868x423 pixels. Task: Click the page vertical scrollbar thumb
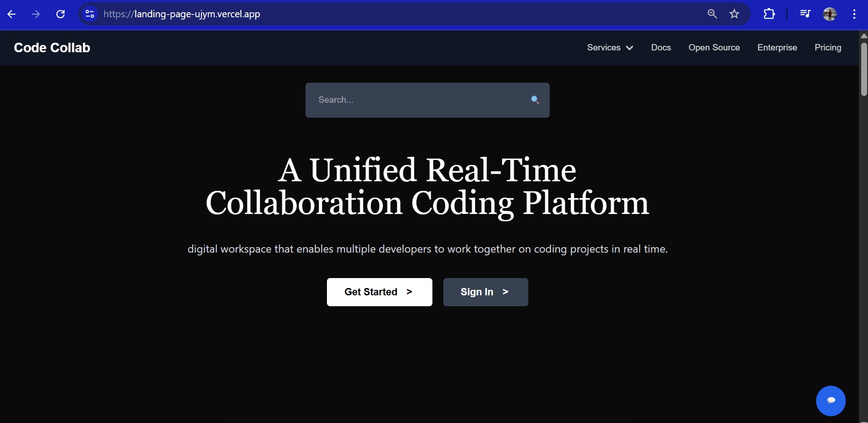864,69
